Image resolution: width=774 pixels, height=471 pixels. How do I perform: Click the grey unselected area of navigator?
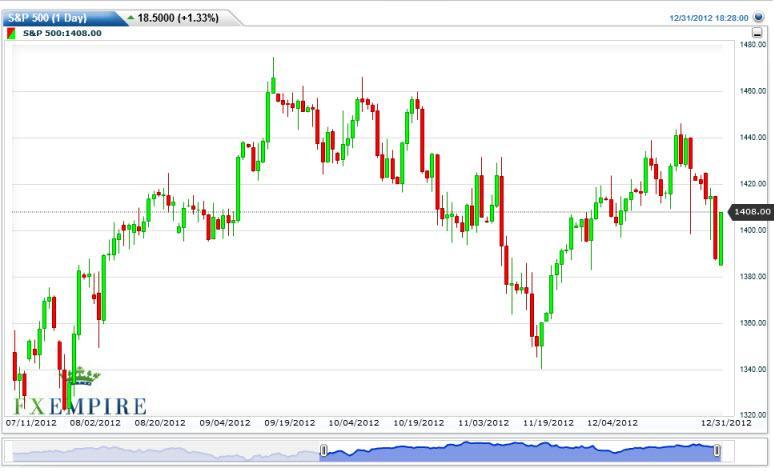tap(165, 453)
